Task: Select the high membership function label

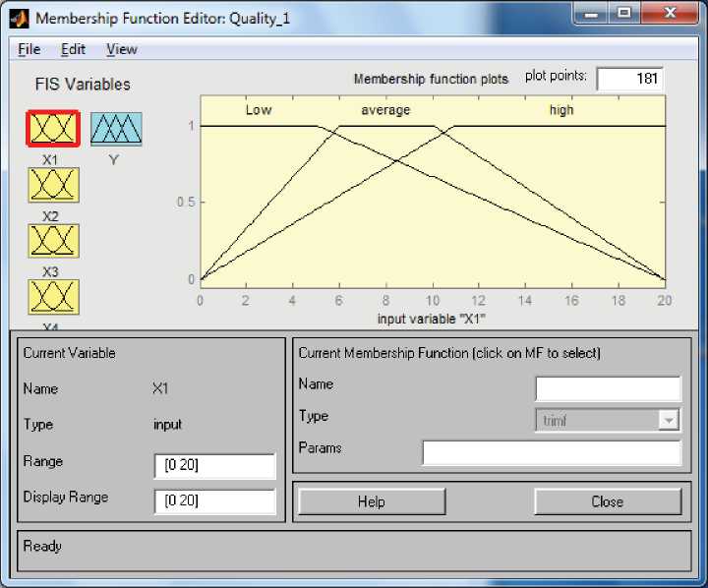Action: point(561,110)
